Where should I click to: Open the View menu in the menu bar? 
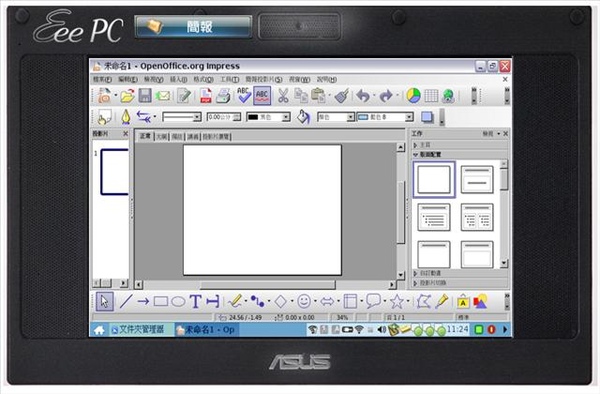pos(154,80)
